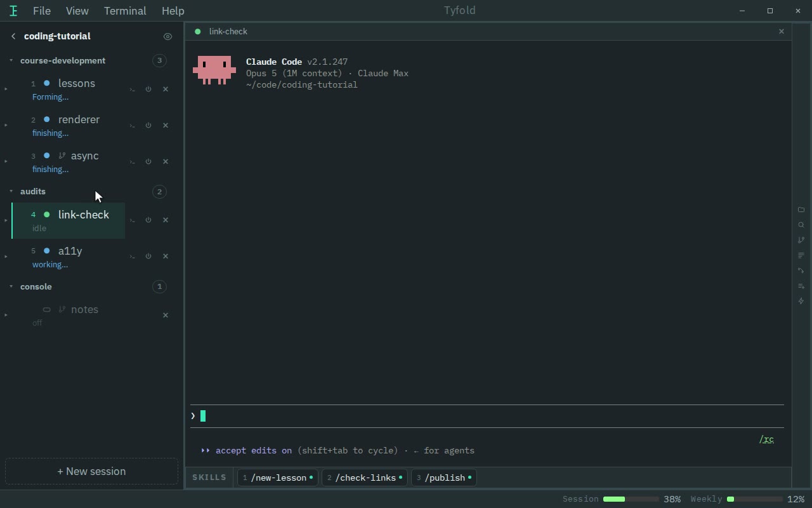Click the Tyfold logo icon
812x508 pixels.
tap(13, 11)
